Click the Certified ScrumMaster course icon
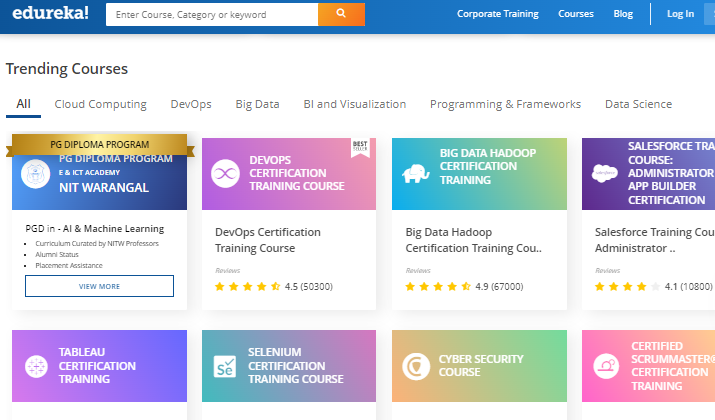The image size is (715, 420). 605,365
